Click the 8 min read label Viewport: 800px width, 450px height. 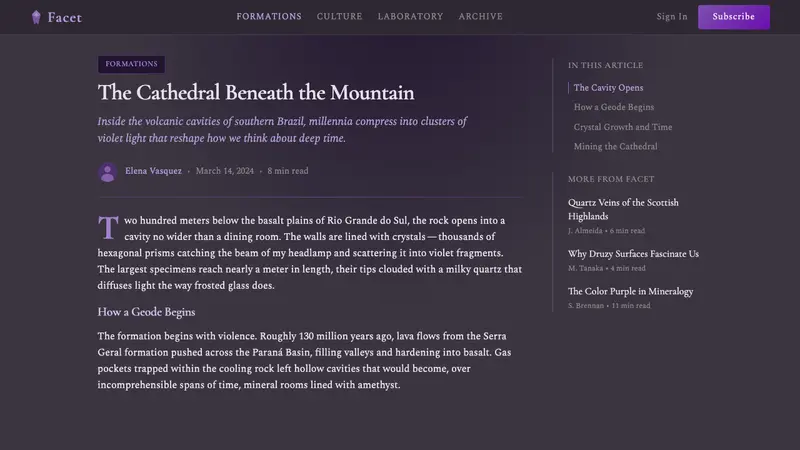pos(288,171)
